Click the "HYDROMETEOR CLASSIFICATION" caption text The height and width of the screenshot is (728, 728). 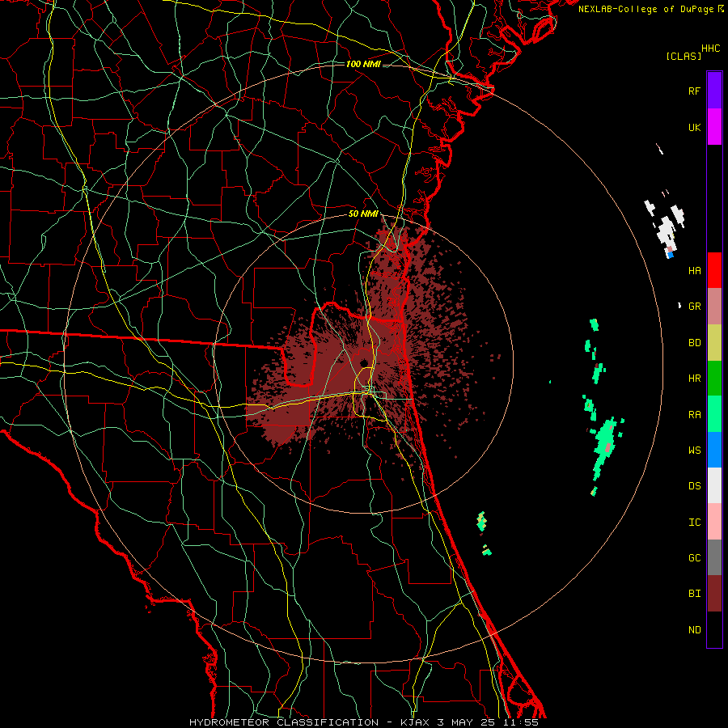point(284,722)
